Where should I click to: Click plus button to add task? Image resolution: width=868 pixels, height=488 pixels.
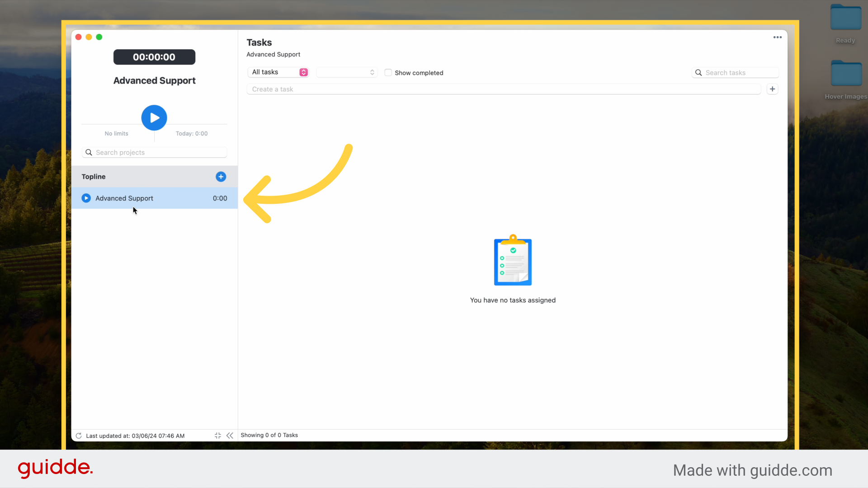coord(772,89)
